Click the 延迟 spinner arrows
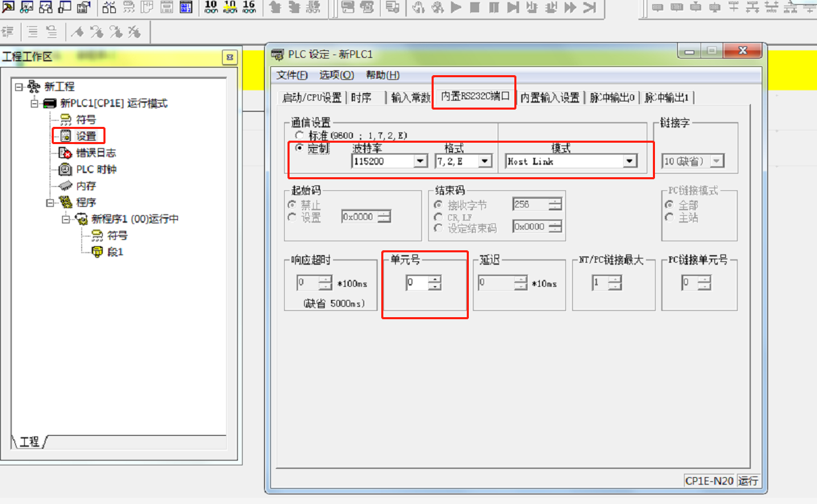Image resolution: width=817 pixels, height=504 pixels. click(520, 283)
